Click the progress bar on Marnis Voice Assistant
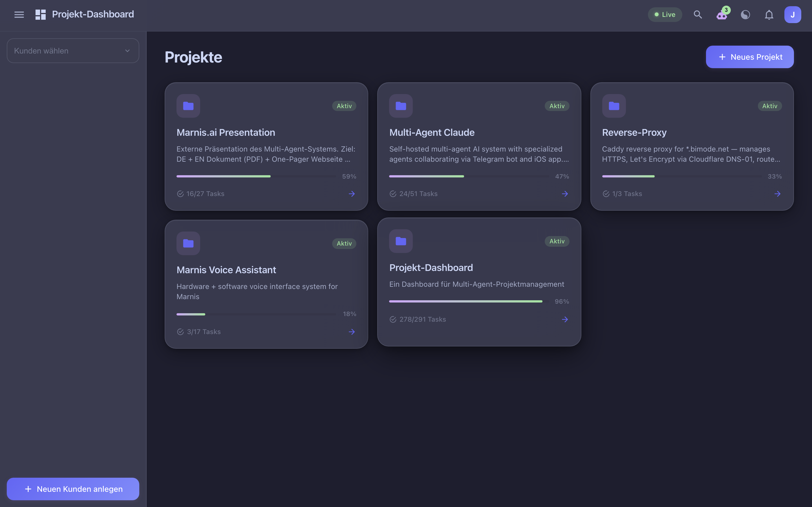This screenshot has width=812, height=507. tap(256, 314)
